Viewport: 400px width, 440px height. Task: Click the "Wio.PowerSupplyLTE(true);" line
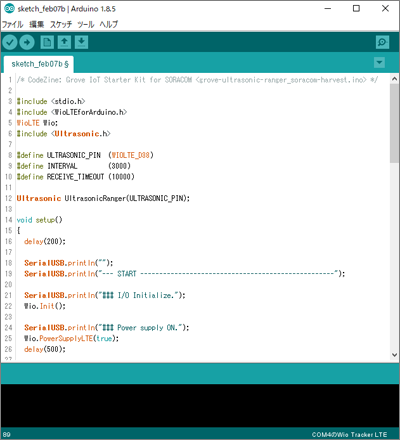click(x=71, y=338)
